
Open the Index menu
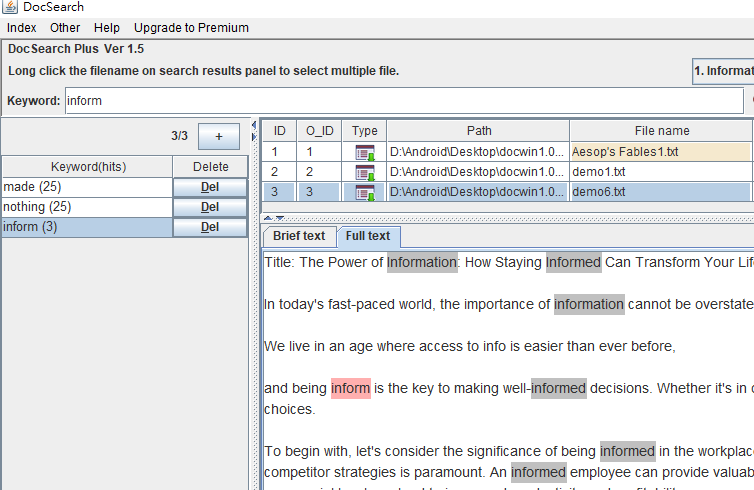pyautogui.click(x=21, y=28)
